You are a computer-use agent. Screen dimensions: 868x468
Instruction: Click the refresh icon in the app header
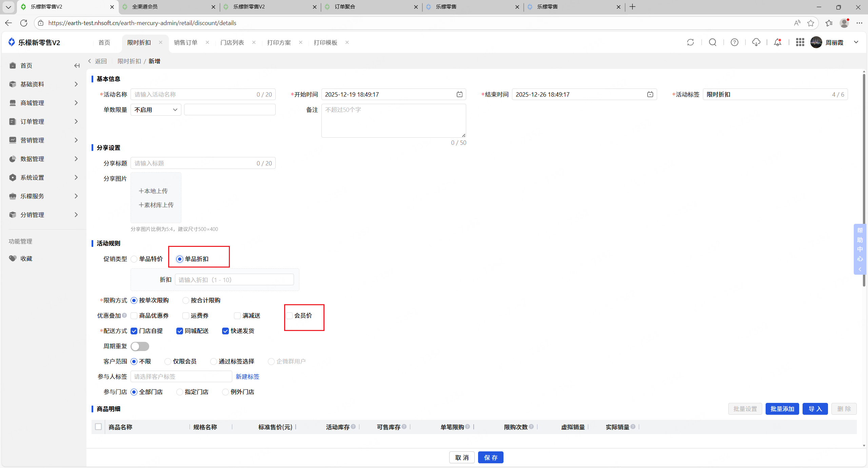[x=690, y=42]
